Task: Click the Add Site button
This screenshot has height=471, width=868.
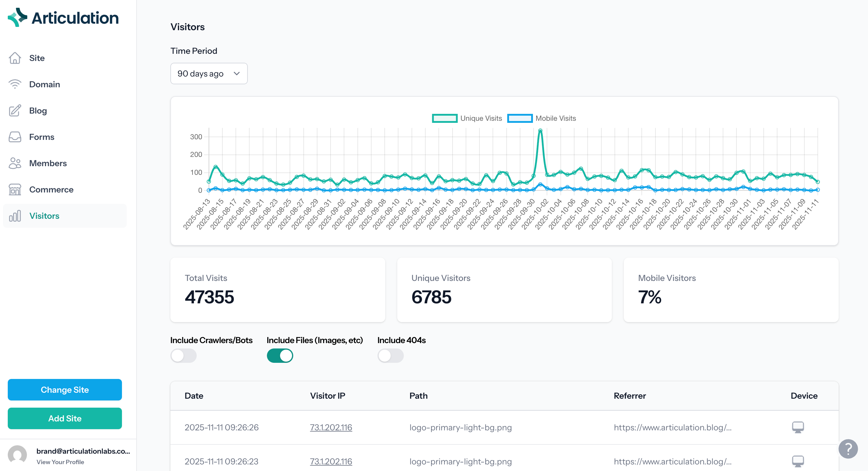Action: tap(65, 418)
